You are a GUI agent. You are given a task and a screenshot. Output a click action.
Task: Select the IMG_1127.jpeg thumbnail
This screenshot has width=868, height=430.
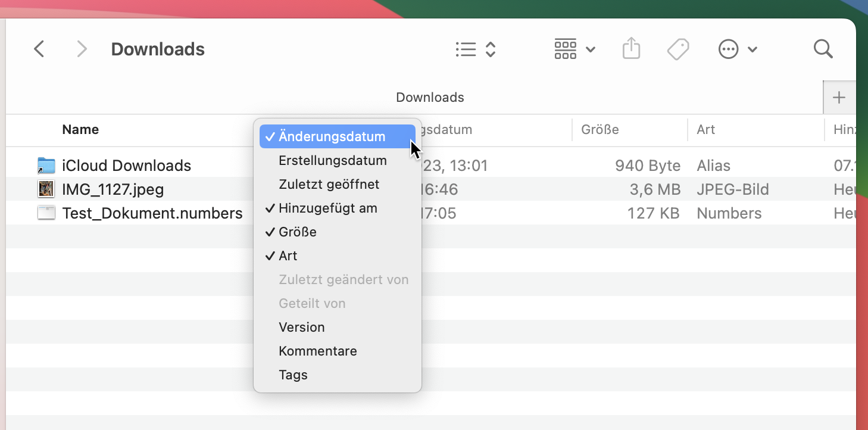point(46,189)
